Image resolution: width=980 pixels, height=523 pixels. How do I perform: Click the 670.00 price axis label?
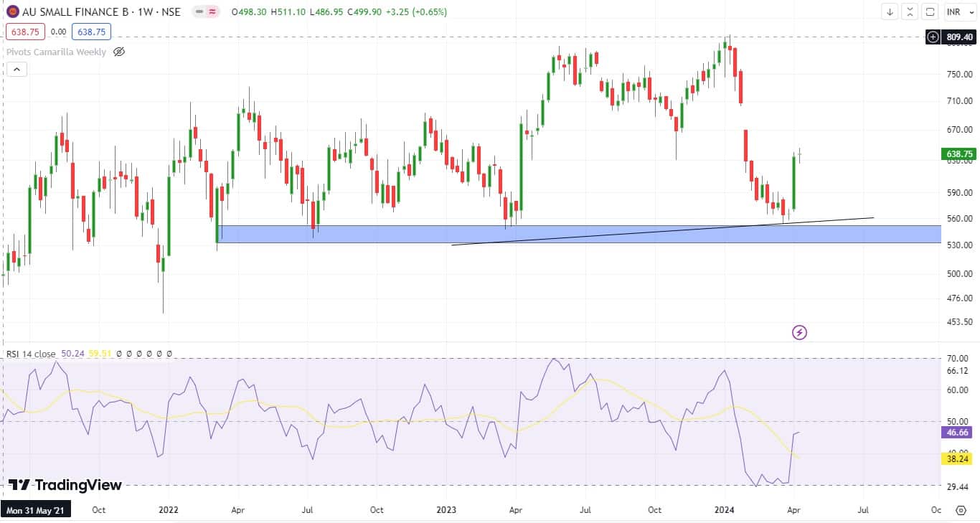point(959,130)
